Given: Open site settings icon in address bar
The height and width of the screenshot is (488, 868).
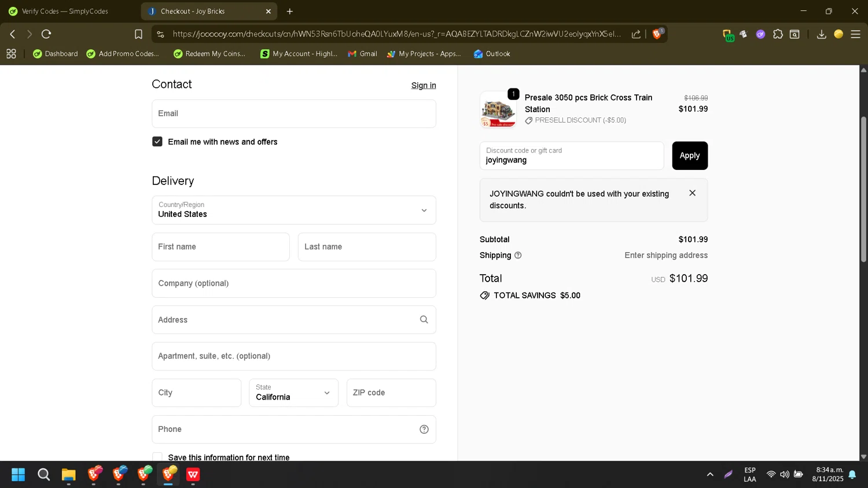Looking at the screenshot, I should 161,34.
